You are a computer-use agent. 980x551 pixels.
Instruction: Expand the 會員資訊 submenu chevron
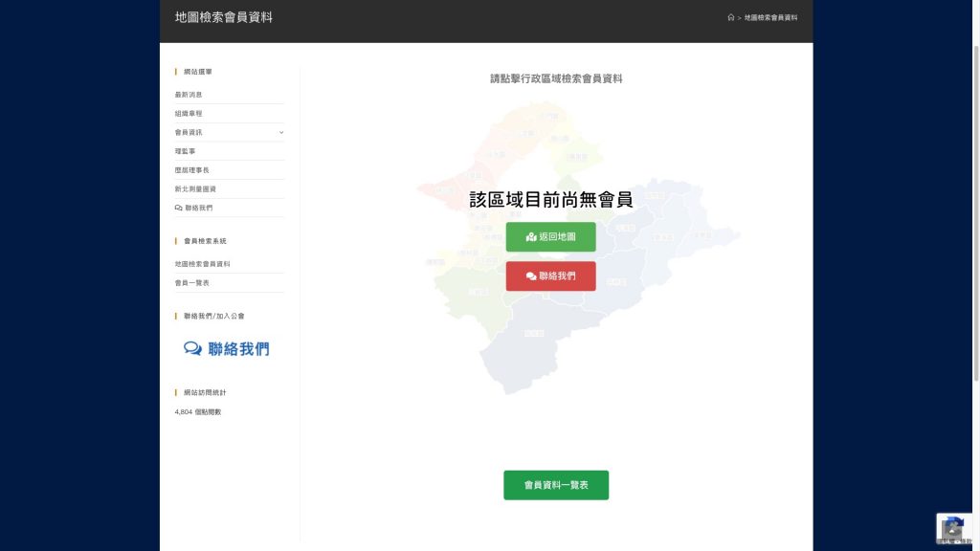click(281, 132)
